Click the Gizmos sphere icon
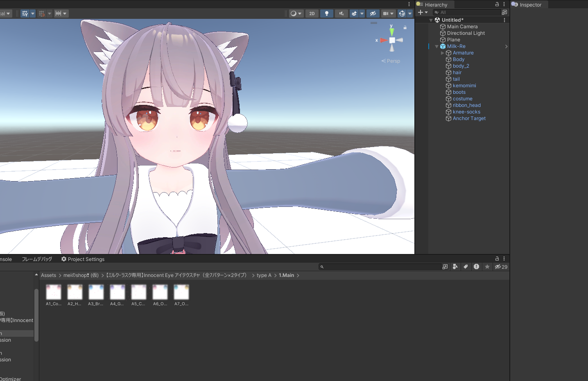The image size is (588, 381). 402,14
